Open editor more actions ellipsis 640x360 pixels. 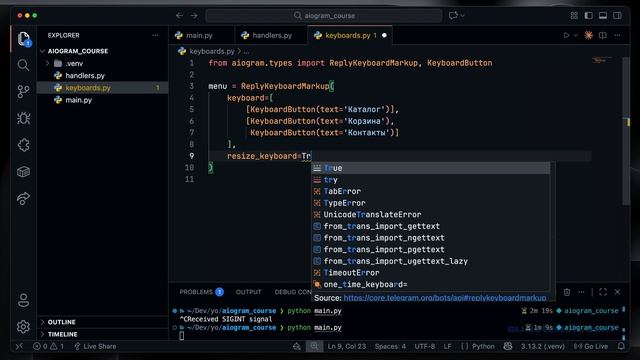[617, 36]
